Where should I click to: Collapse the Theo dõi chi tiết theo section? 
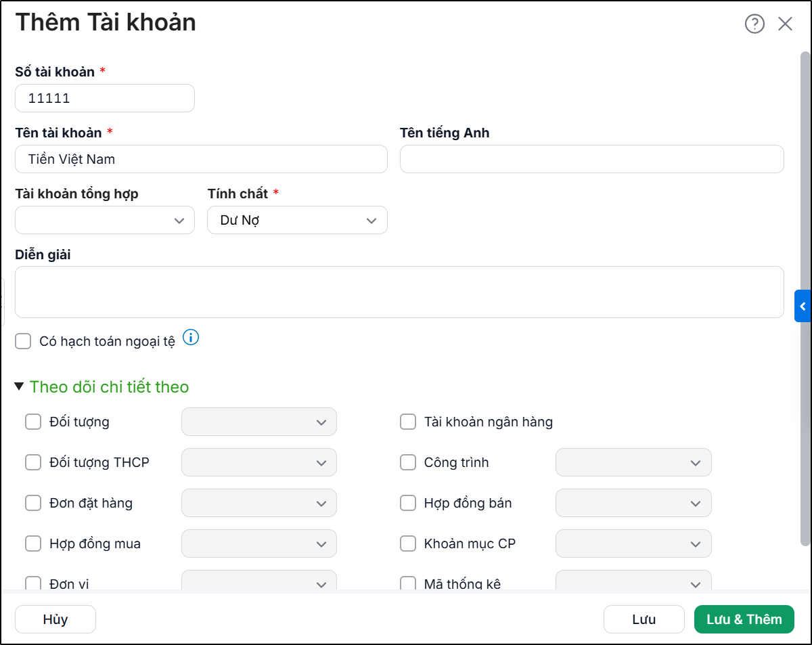click(20, 386)
